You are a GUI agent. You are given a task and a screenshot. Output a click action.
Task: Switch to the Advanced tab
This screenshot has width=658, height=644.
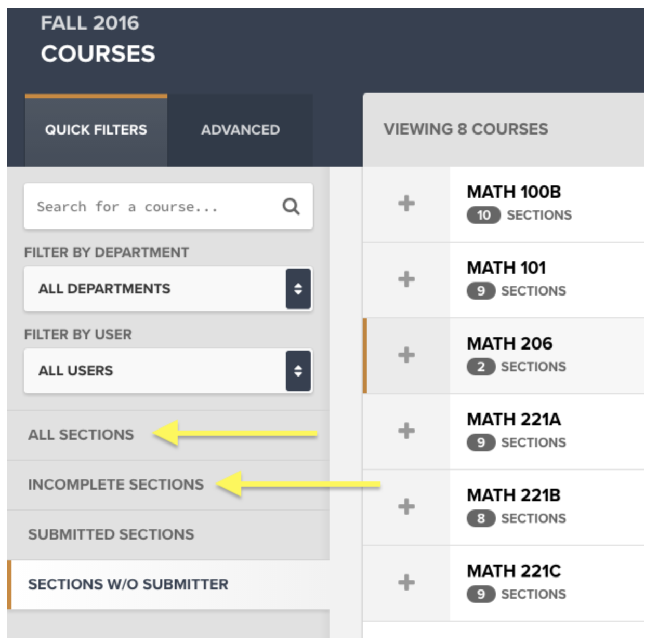click(x=240, y=130)
